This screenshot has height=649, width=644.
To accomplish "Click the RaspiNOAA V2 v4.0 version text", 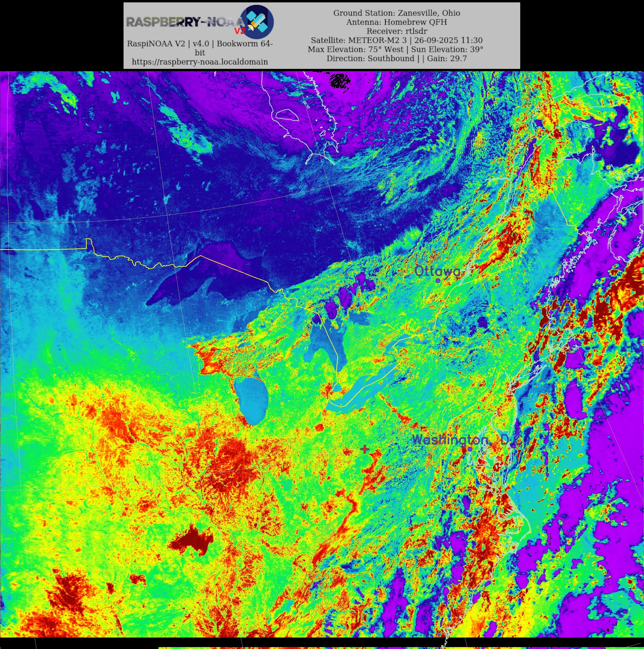I will (x=200, y=44).
